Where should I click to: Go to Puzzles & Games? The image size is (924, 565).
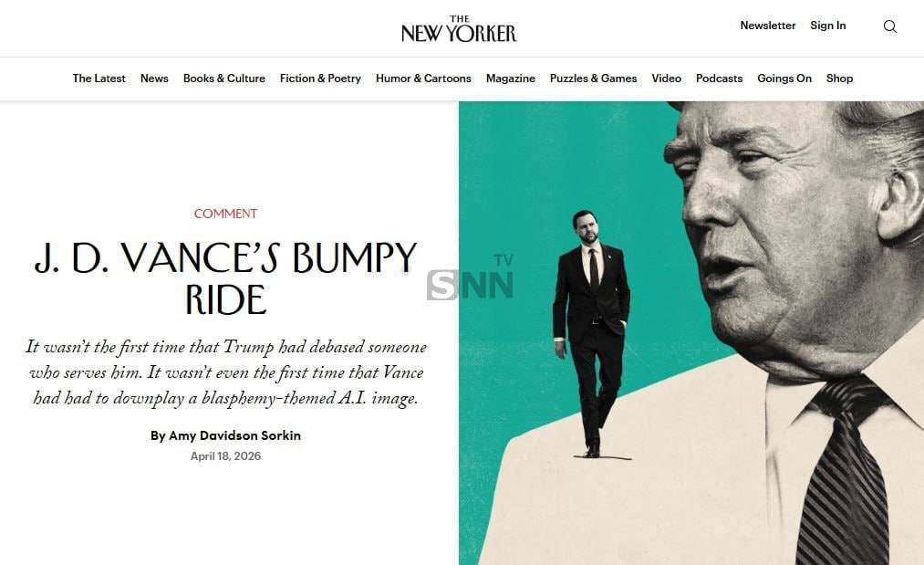pos(594,78)
